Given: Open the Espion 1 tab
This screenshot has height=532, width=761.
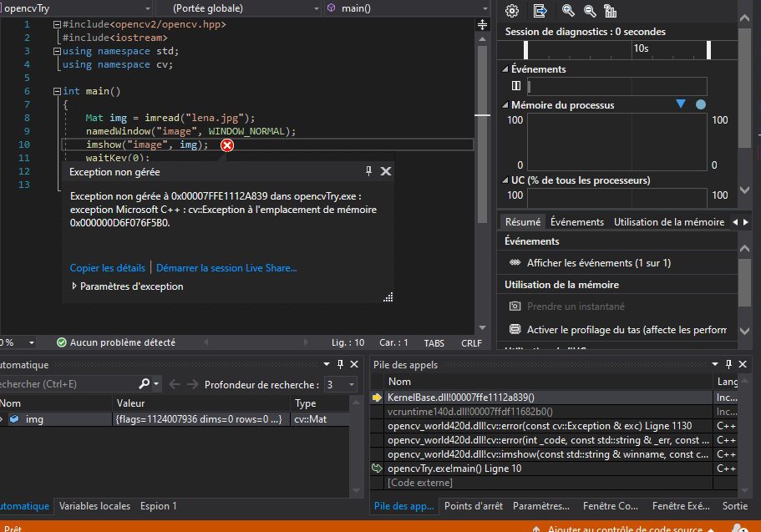Looking at the screenshot, I should click(x=158, y=506).
